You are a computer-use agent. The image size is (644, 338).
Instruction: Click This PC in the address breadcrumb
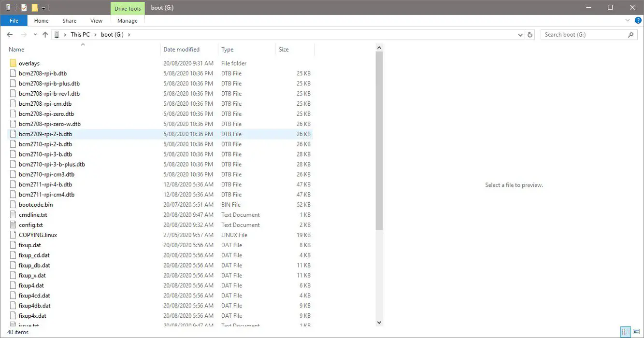coord(80,35)
